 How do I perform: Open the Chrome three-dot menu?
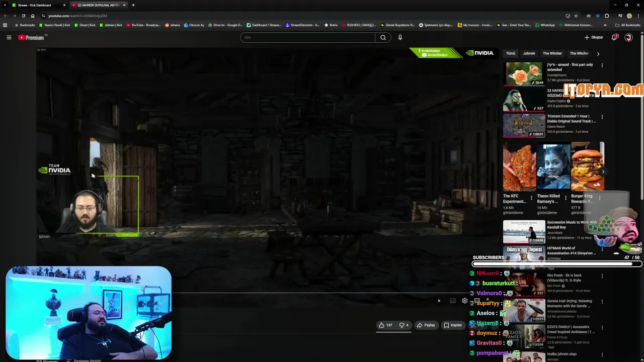click(638, 16)
